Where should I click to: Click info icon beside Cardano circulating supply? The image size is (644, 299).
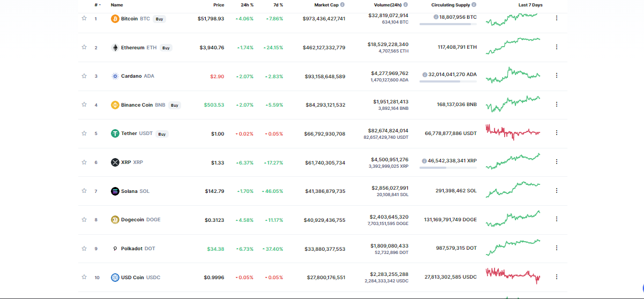point(424,74)
